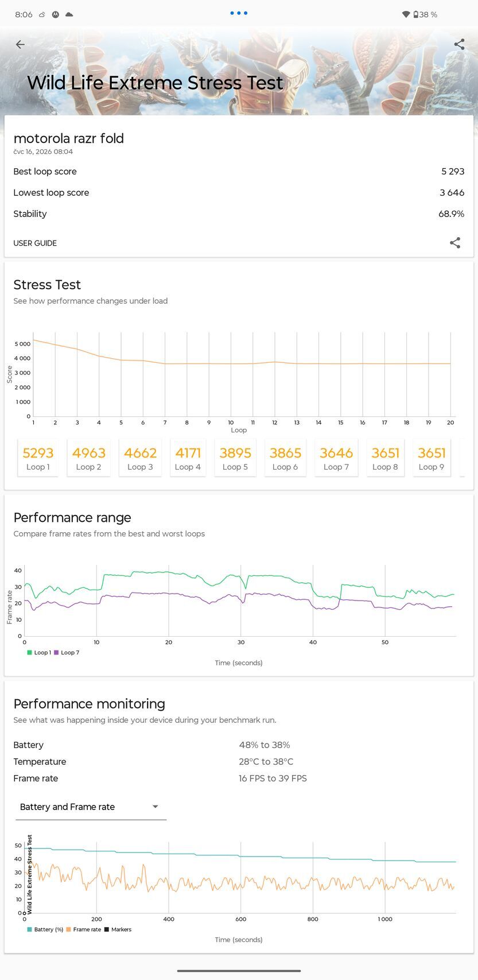This screenshot has width=478, height=980.
Task: Tap the bottom navigation gesture bar
Action: pos(239,971)
